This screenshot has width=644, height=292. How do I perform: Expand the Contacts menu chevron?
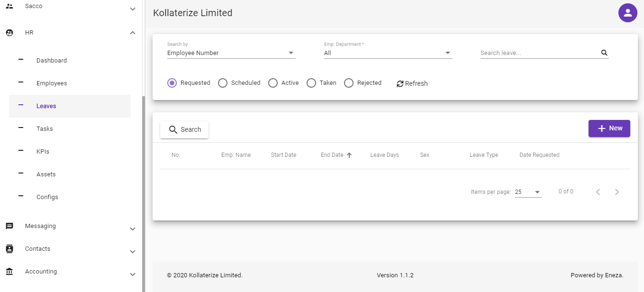[x=133, y=252]
